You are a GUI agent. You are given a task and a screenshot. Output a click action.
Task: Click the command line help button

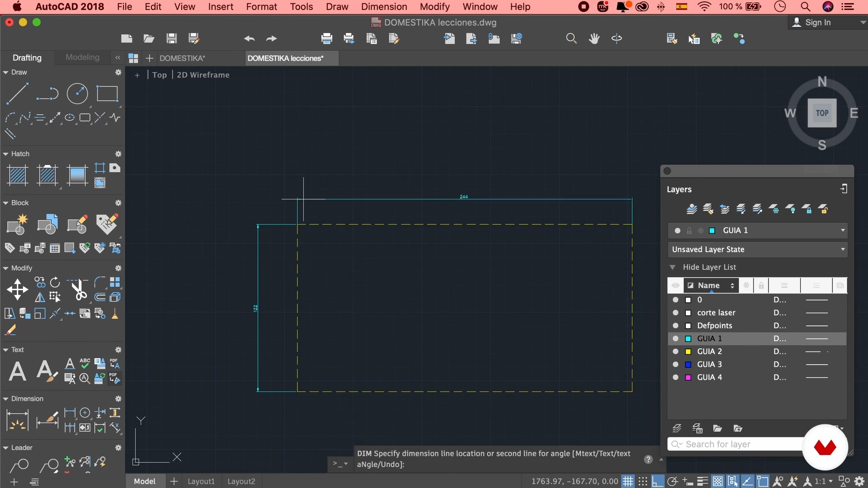click(648, 460)
